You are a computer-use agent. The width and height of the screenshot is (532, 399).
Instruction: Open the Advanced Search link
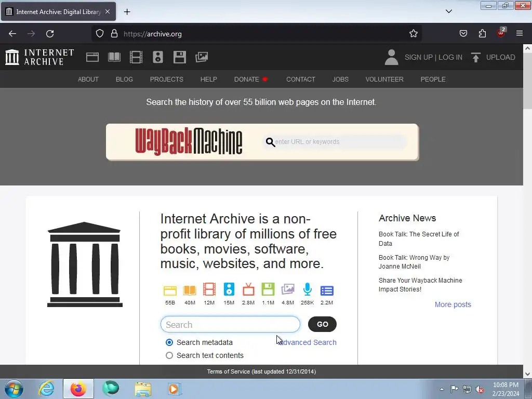coord(308,342)
